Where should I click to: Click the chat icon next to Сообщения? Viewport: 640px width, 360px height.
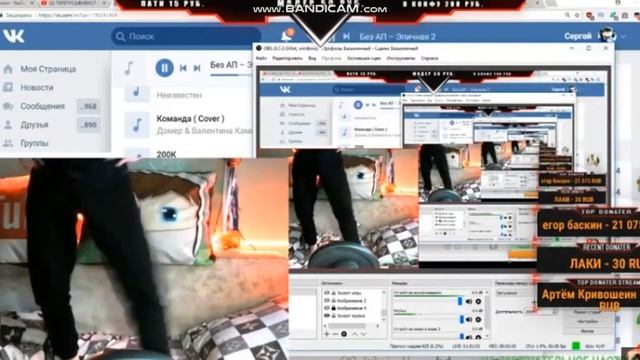click(8, 106)
